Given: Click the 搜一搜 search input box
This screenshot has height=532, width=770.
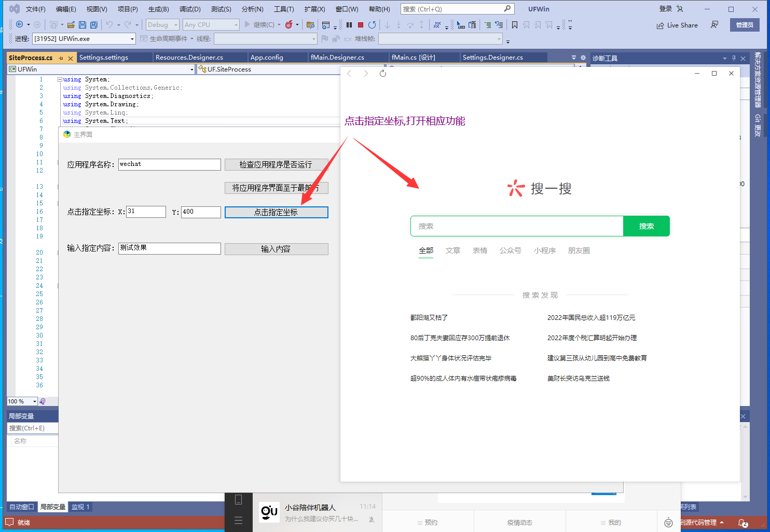Looking at the screenshot, I should (517, 226).
